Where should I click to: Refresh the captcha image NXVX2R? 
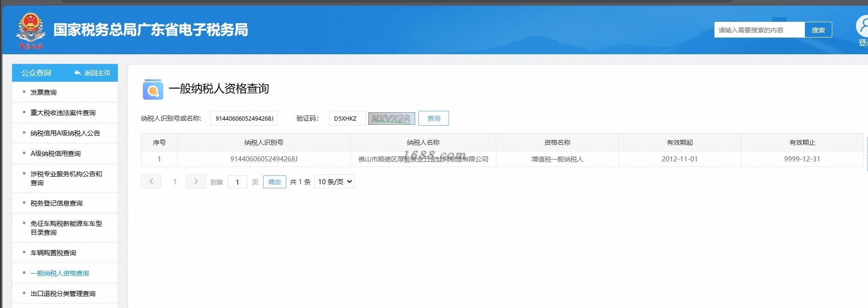[392, 118]
